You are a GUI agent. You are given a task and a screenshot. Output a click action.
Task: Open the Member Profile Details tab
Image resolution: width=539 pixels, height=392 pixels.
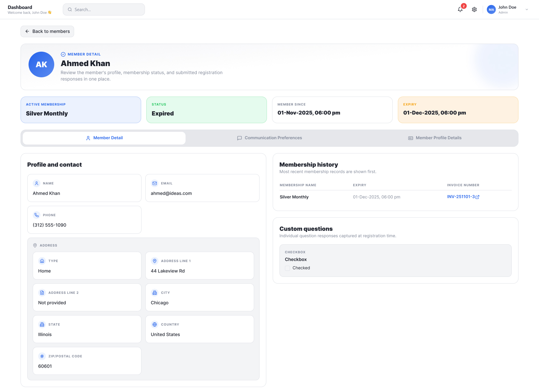tap(435, 138)
